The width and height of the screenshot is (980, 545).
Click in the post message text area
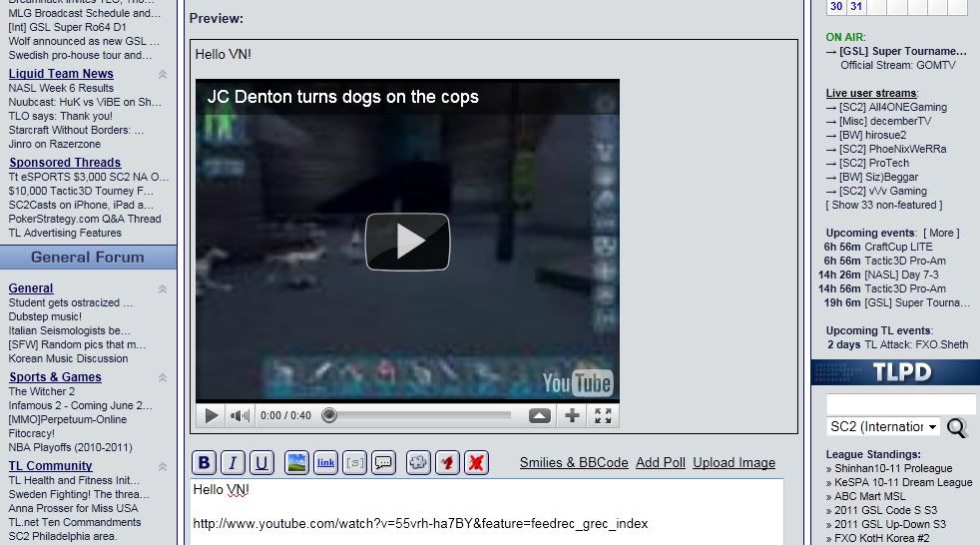(486, 512)
